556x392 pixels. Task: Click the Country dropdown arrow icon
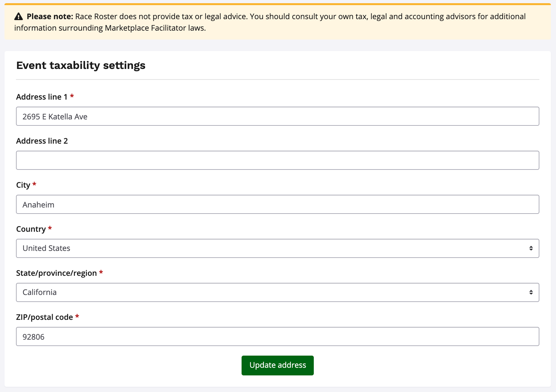531,248
